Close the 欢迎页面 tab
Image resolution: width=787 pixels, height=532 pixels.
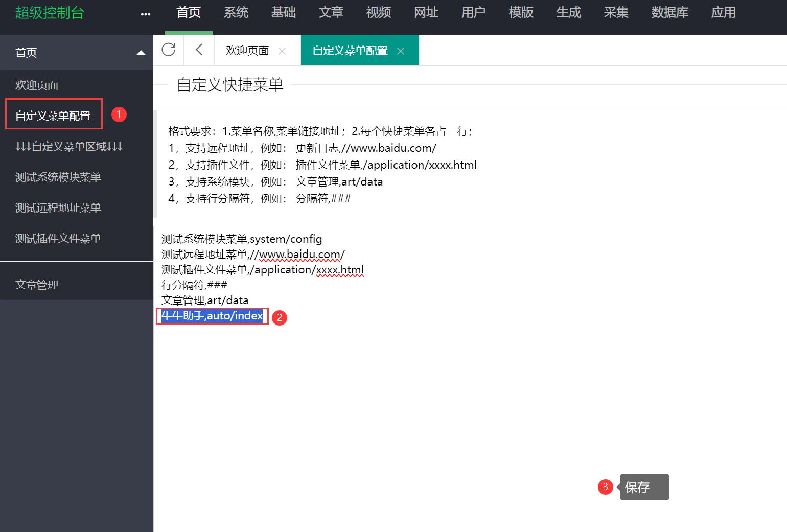point(282,51)
